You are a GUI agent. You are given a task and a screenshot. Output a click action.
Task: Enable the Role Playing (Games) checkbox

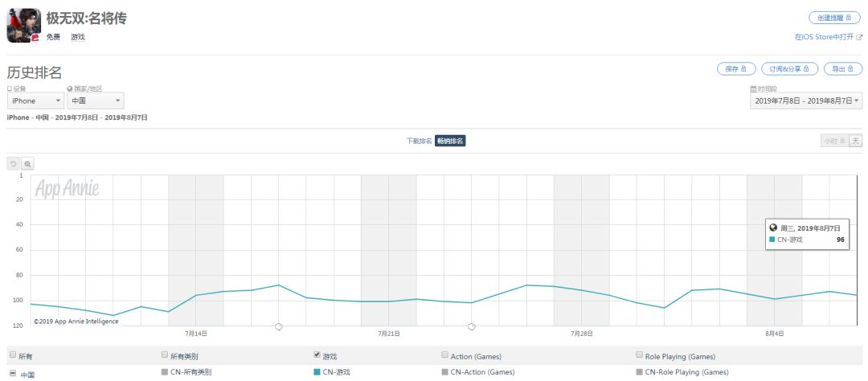pos(639,354)
